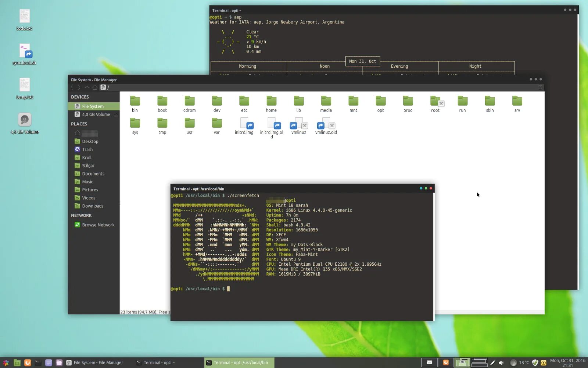
Task: Select the sys folder icon
Action: tap(135, 123)
